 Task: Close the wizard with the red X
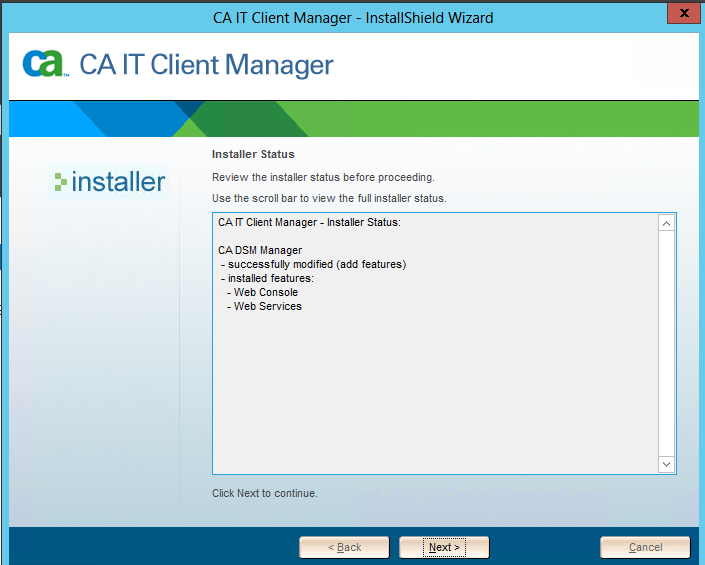[684, 13]
